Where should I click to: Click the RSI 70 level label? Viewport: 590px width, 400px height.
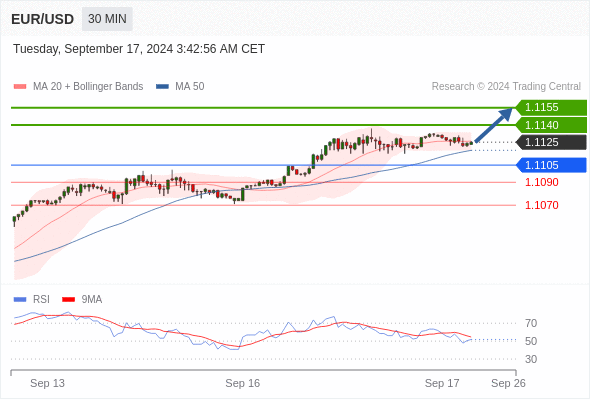click(x=531, y=323)
